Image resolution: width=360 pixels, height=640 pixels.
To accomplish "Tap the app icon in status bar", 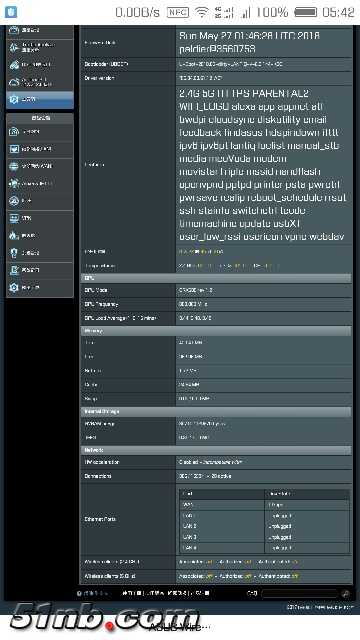I will click(x=11, y=12).
